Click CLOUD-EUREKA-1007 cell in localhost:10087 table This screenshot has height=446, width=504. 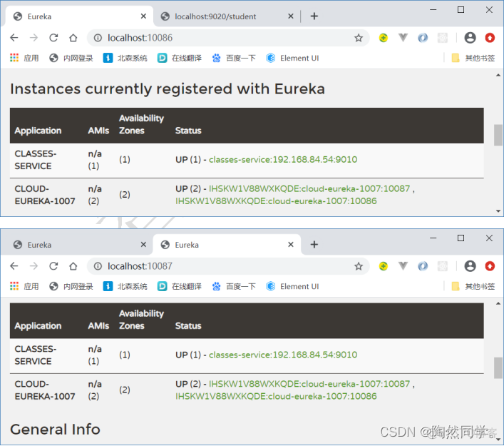tap(45, 390)
